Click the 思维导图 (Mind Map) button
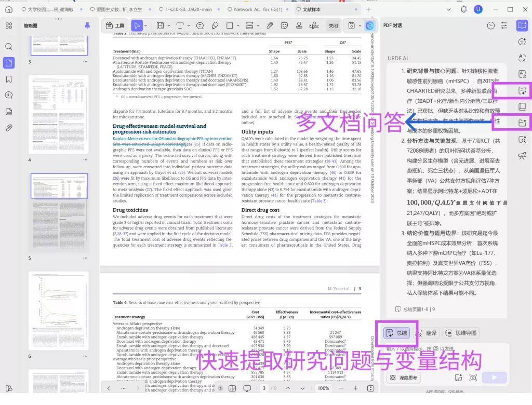The height and width of the screenshot is (405, 532). tap(462, 333)
